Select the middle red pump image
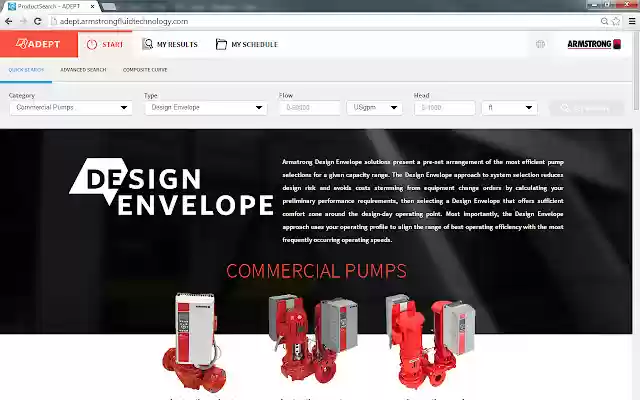This screenshot has height=400, width=640. pos(313,340)
